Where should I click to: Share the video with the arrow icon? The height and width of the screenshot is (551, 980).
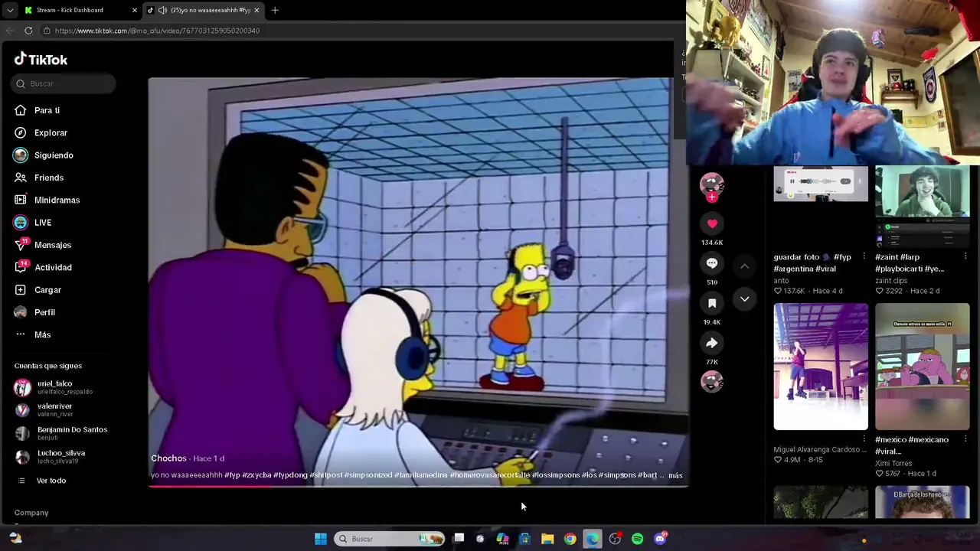(x=712, y=343)
